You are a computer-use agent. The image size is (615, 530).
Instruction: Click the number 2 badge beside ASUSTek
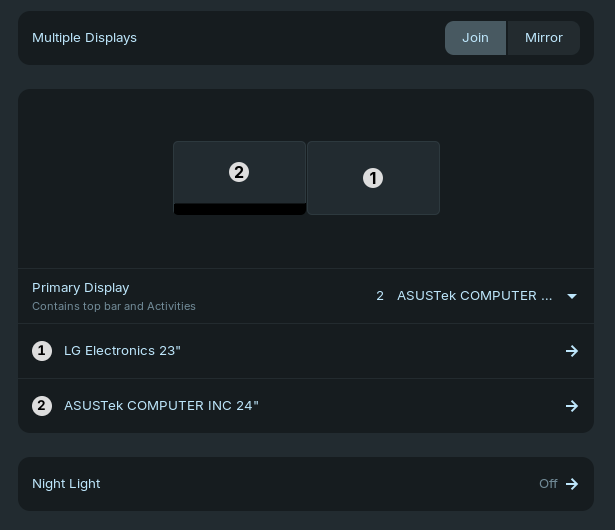42,406
